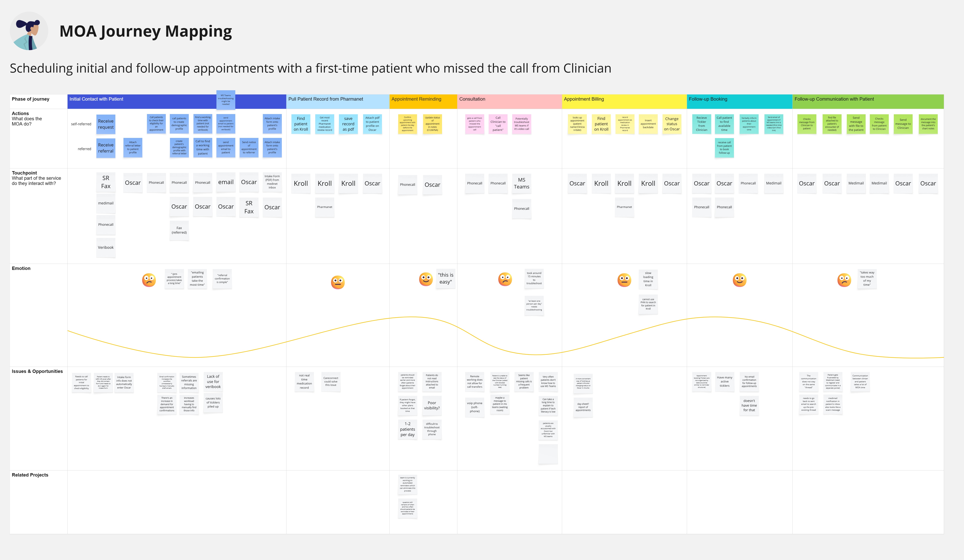Select the "Poor visibility?" issue note

[x=432, y=405]
